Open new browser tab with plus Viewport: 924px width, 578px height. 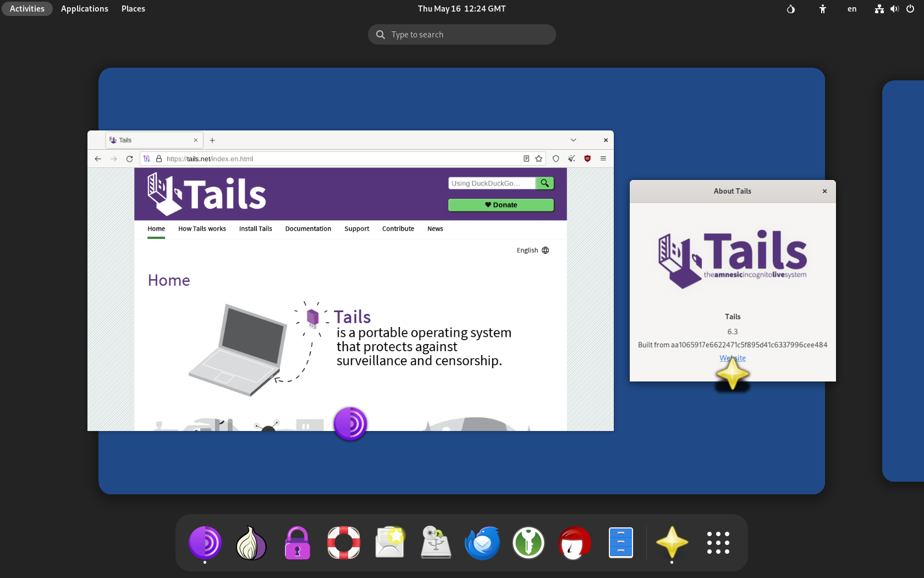pyautogui.click(x=212, y=140)
